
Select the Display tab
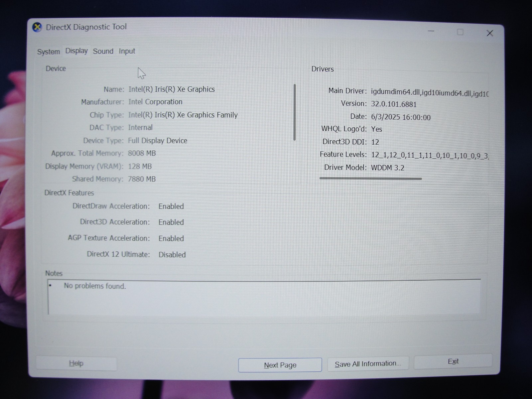pos(76,51)
